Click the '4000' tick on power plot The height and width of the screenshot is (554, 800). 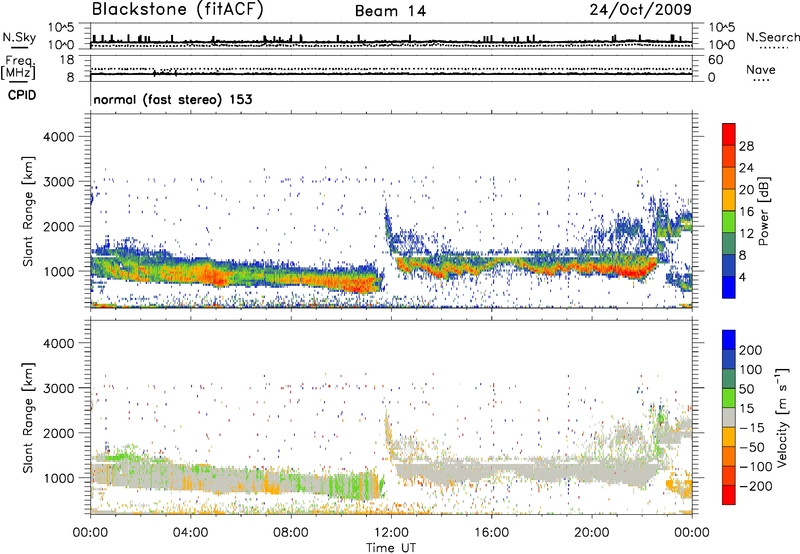pyautogui.click(x=59, y=137)
